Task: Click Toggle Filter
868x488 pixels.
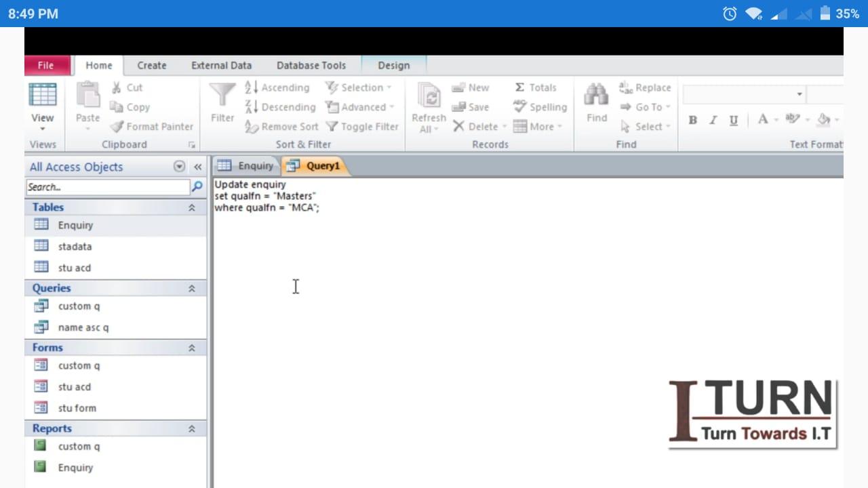Action: pyautogui.click(x=362, y=127)
